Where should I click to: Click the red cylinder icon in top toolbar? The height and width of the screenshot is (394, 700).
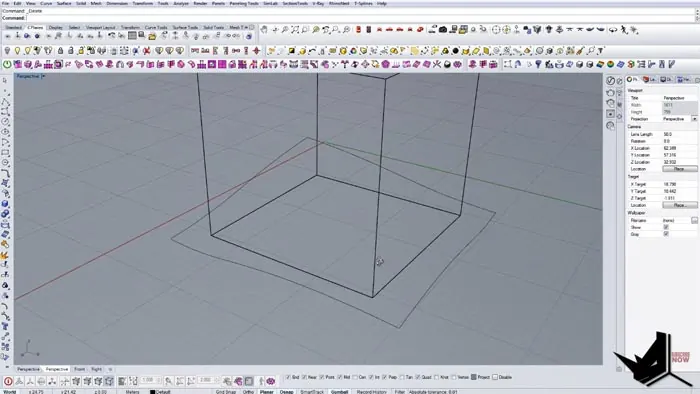point(358,30)
